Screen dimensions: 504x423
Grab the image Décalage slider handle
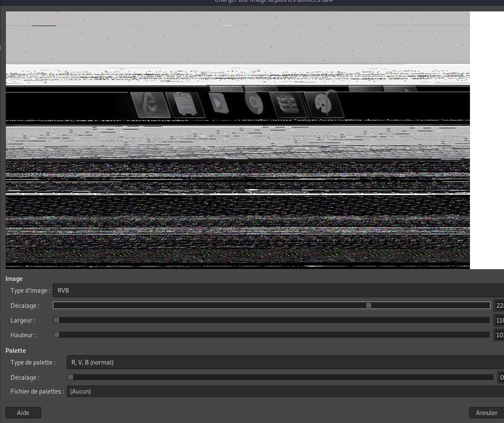369,305
